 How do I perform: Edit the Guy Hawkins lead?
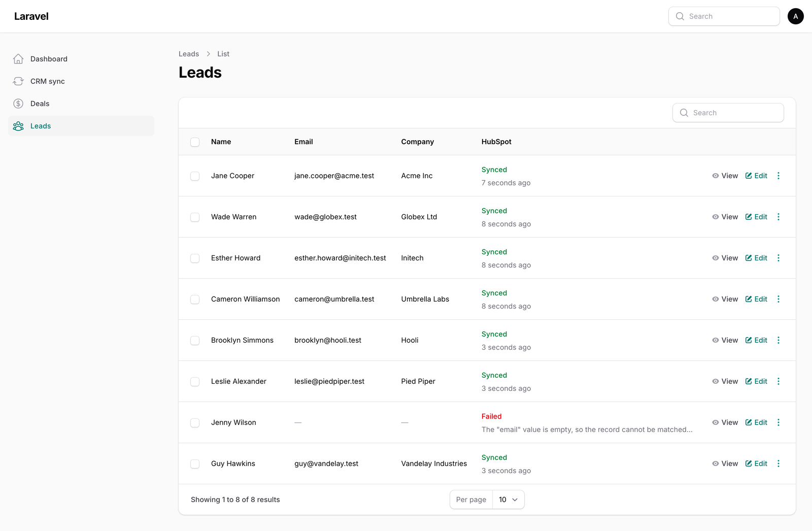pyautogui.click(x=756, y=463)
